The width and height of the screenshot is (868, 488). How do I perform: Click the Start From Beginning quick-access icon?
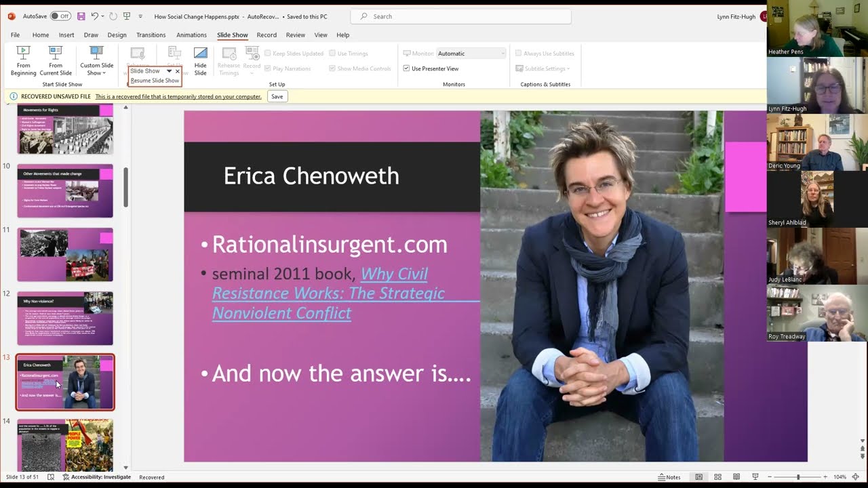(127, 16)
